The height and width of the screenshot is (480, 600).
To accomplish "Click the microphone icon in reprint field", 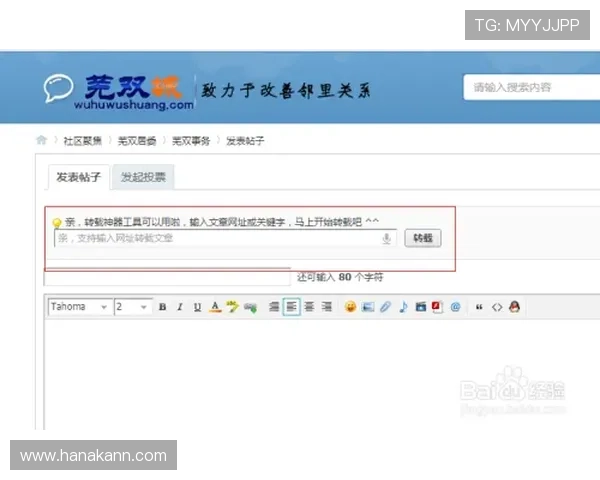I will 386,238.
